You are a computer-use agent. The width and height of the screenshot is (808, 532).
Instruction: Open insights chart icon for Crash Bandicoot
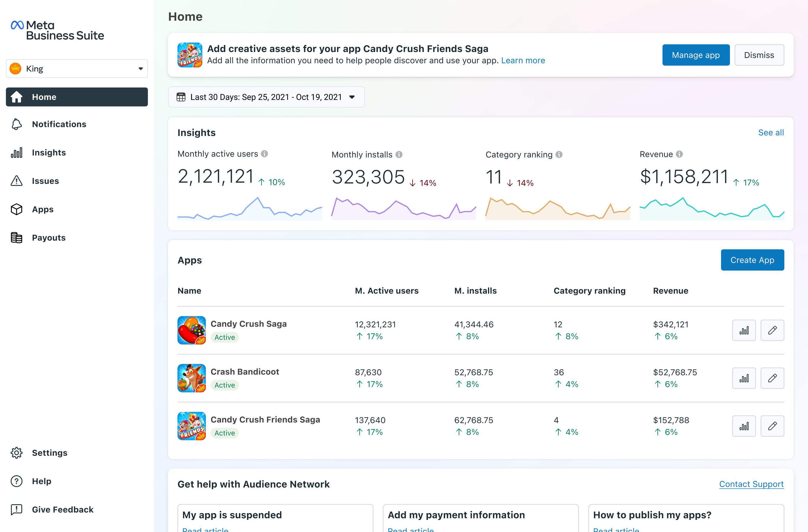pyautogui.click(x=744, y=378)
